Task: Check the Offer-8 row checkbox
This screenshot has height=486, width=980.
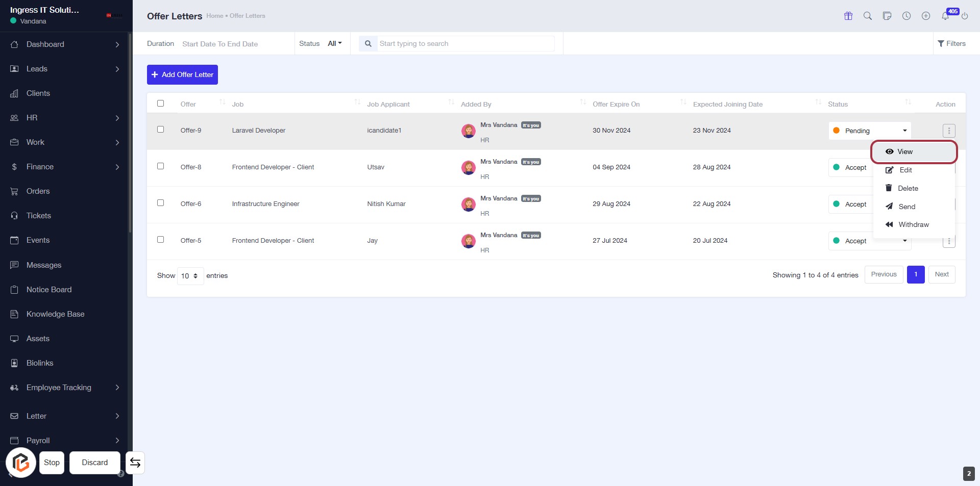Action: point(160,166)
